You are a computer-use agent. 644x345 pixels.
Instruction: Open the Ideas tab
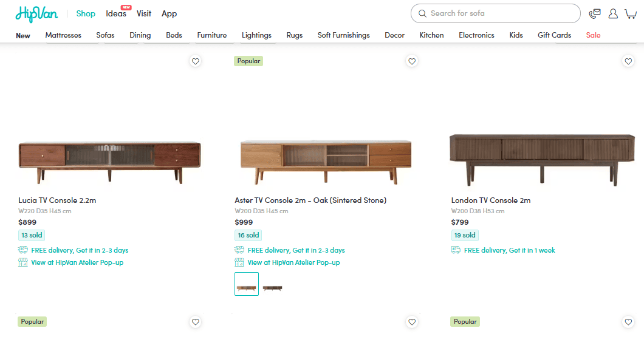[116, 13]
